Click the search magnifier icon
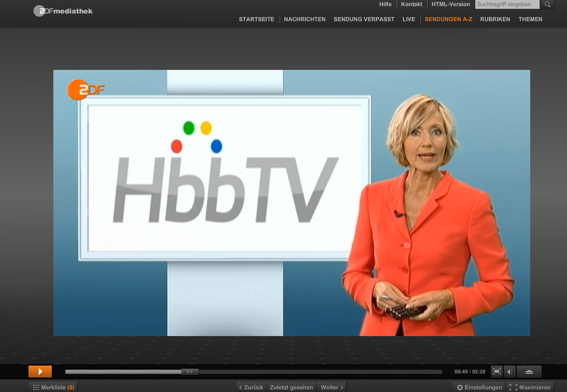The image size is (567, 392). click(547, 5)
